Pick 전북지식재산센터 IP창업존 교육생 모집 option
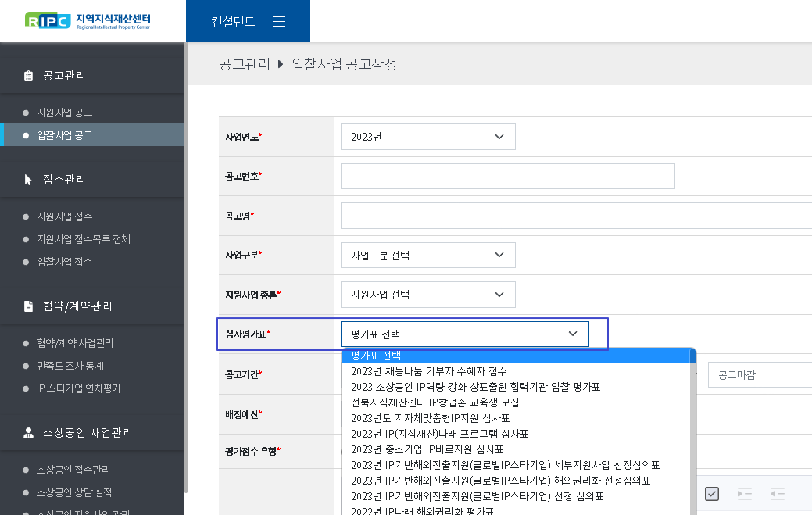The width and height of the screenshot is (812, 515). (435, 402)
